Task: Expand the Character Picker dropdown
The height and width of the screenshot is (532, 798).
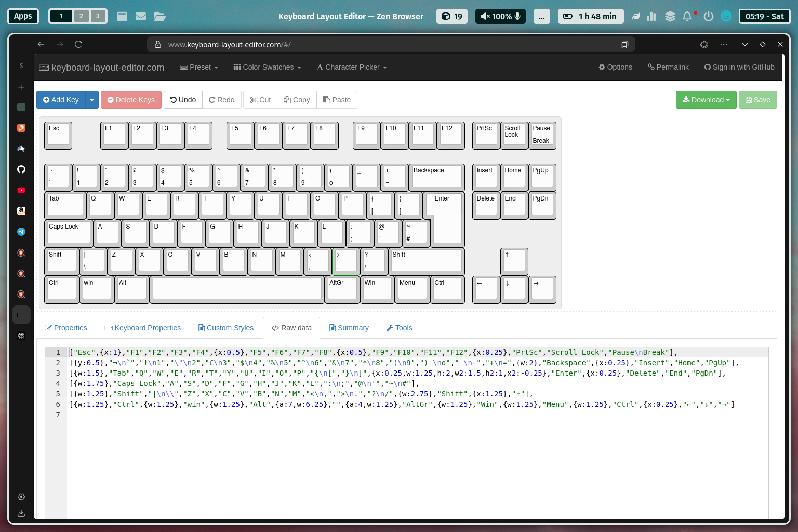Action: tap(352, 67)
